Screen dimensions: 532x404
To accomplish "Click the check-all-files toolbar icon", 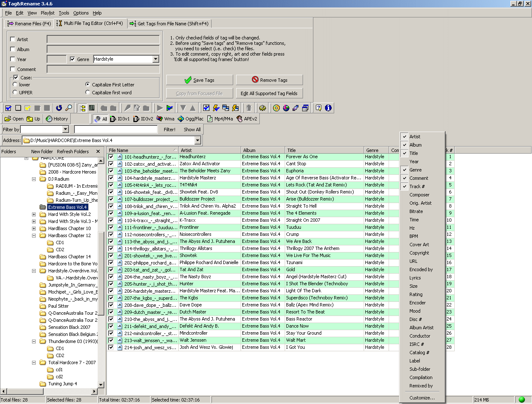I will pos(8,108).
